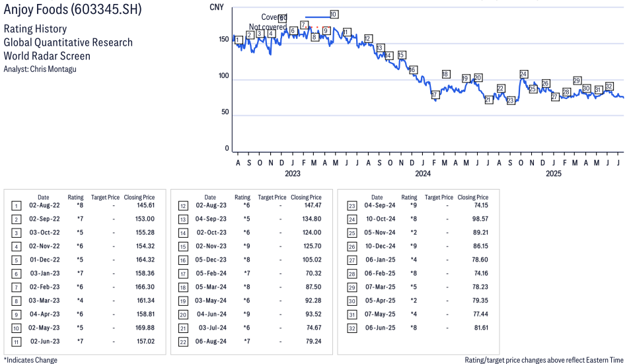Select the numbered box 14 in the 02-Oct-23 table row

[183, 233]
